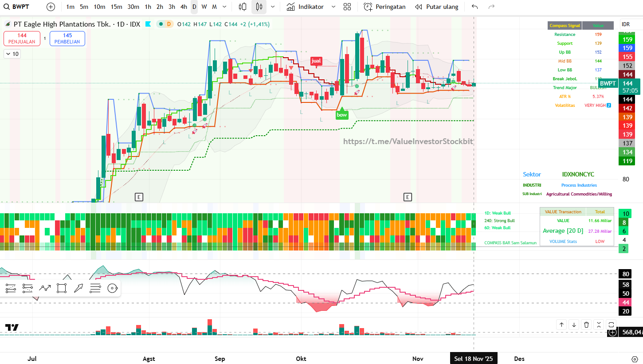Click the BWPT price label on scale

coord(608,83)
